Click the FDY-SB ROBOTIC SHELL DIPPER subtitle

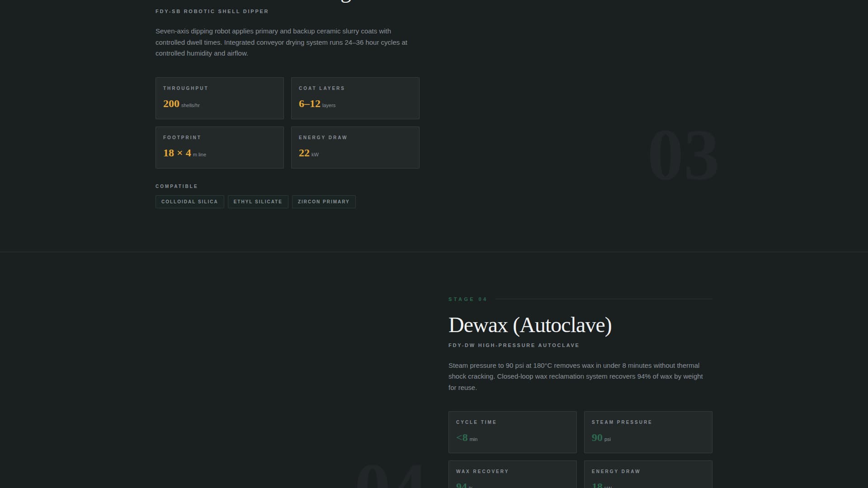click(x=212, y=11)
